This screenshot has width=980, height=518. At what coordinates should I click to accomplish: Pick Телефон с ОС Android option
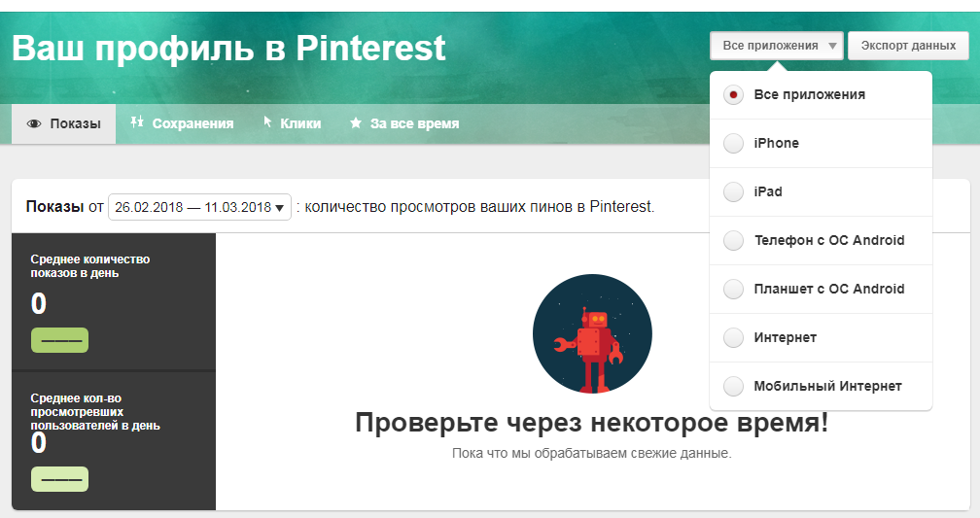(734, 241)
